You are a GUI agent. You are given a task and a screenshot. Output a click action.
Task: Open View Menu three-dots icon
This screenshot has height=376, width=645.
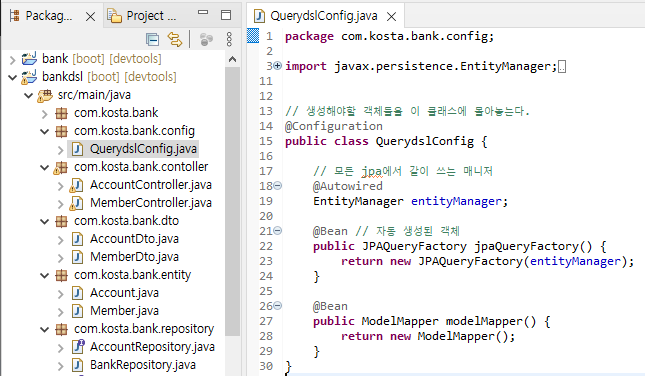[x=229, y=39]
